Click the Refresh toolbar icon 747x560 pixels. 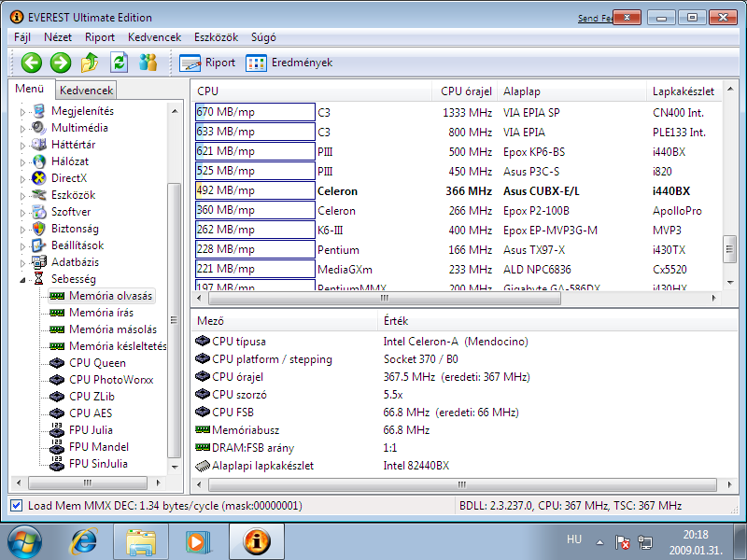[120, 63]
